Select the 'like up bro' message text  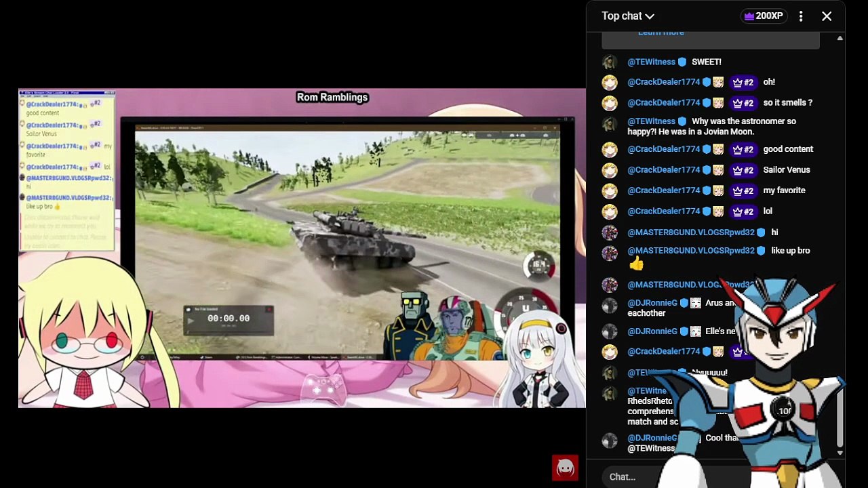click(x=791, y=251)
